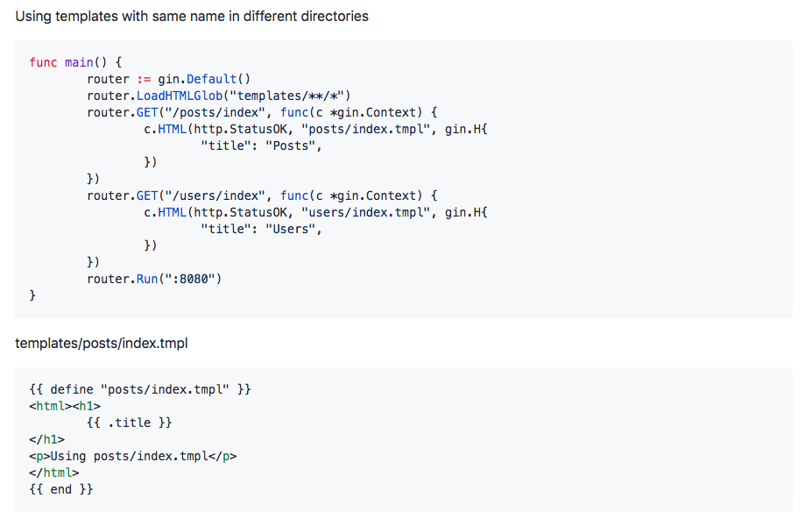This screenshot has height=519, width=812.
Task: Click the define "posts/index.tmpl" template line
Action: click(x=140, y=389)
